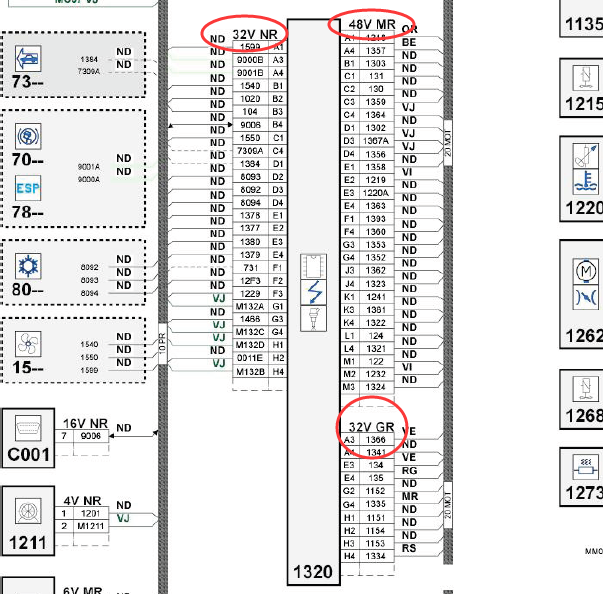The image size is (603, 594).
Task: Click wire 0011E at pin H2
Action: (x=250, y=358)
